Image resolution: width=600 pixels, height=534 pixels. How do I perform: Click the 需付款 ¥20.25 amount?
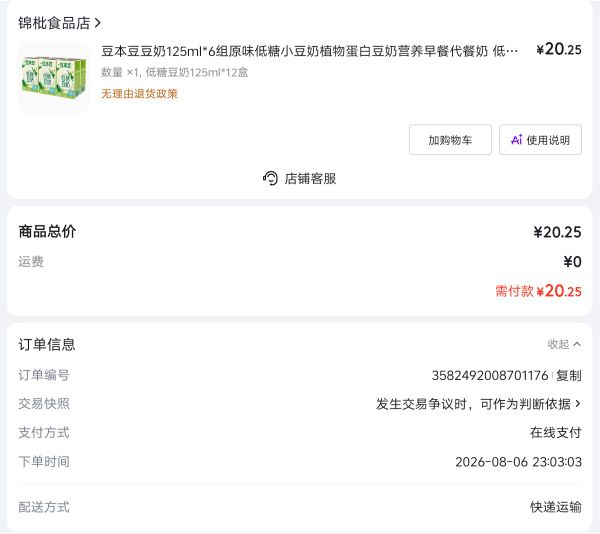coord(538,291)
